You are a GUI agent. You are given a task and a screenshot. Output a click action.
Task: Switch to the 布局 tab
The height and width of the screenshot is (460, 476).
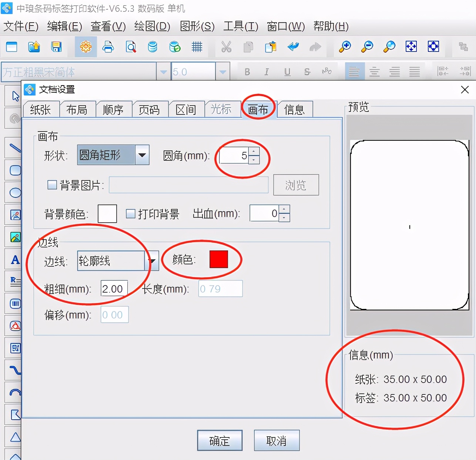pyautogui.click(x=77, y=110)
